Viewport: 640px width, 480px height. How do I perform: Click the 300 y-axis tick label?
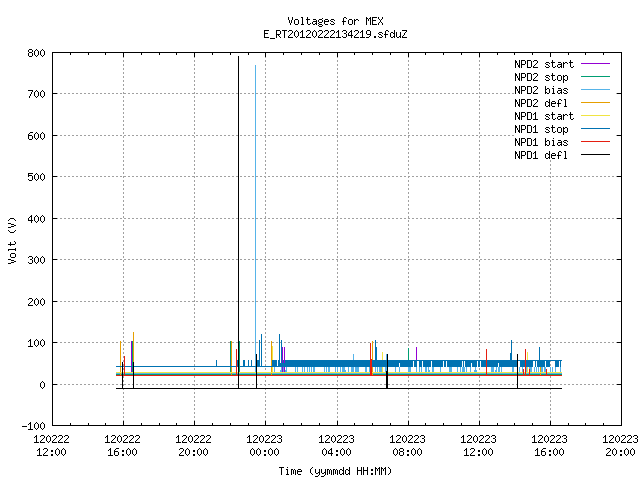tap(36, 260)
